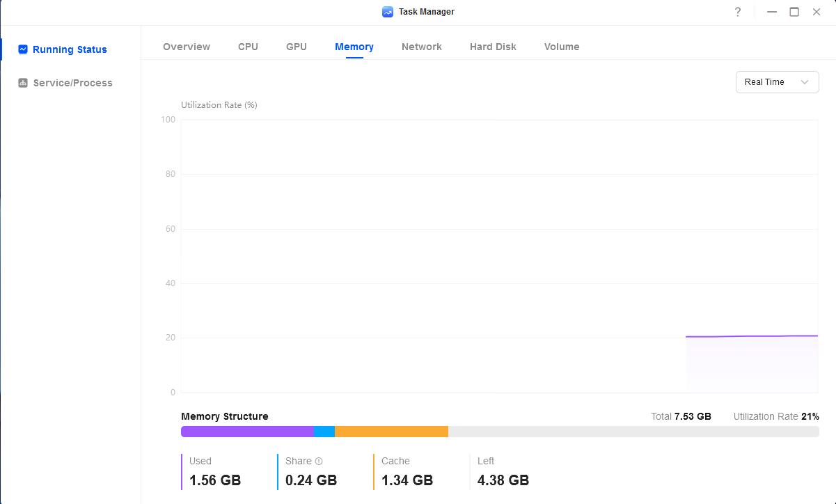Screen dimensions: 836x504
Task: Switch to the GPU tab
Action: 297,47
